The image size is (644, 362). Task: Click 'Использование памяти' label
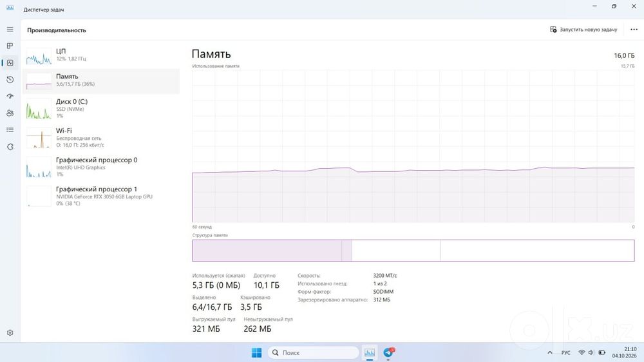click(216, 66)
